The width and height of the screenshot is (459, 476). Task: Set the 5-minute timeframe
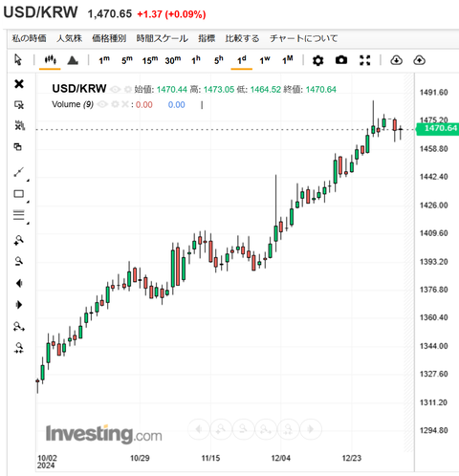(x=127, y=60)
